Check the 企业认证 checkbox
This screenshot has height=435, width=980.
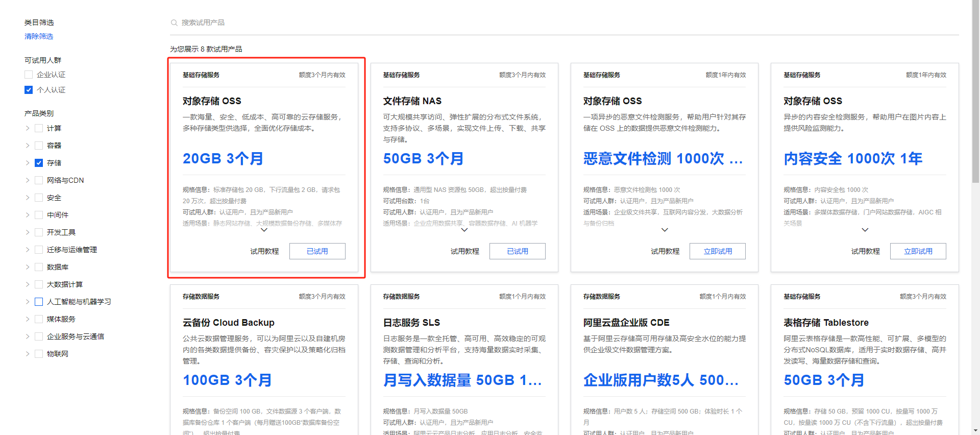pos(29,75)
